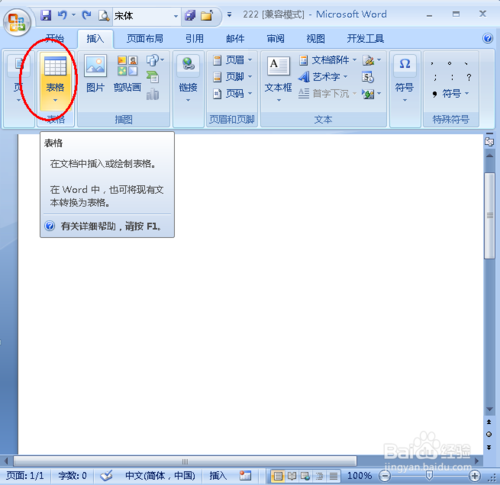500x485 pixels.
Task: Expand the 符号 special symbols dropdown
Action: pyautogui.click(x=466, y=94)
